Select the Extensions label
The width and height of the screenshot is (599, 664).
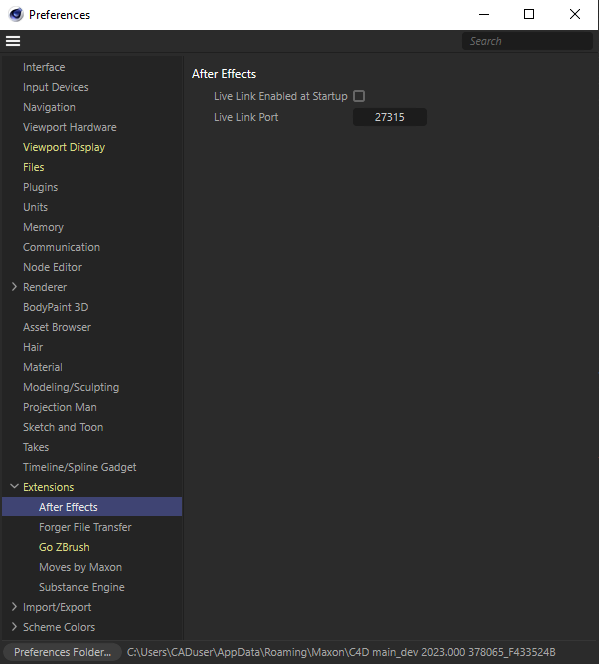[x=48, y=487]
